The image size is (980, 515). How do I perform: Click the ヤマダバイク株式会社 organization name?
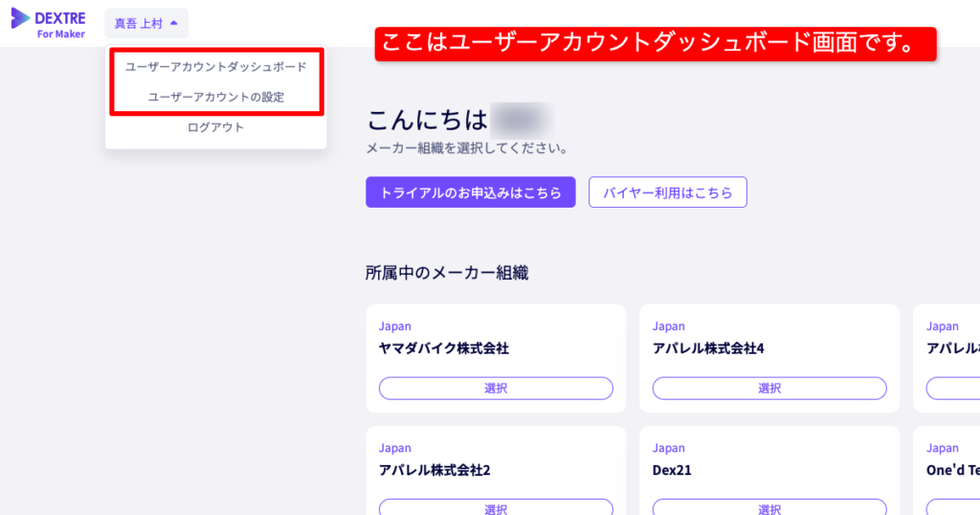coord(443,348)
